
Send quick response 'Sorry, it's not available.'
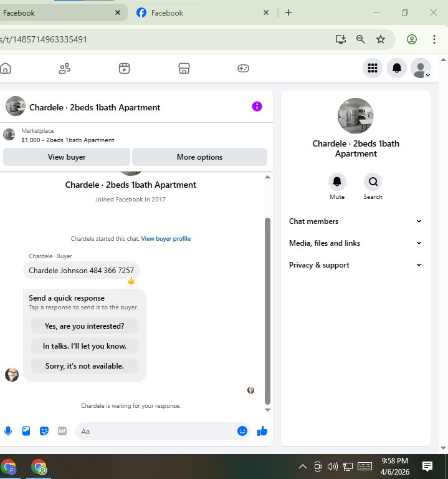(x=85, y=365)
